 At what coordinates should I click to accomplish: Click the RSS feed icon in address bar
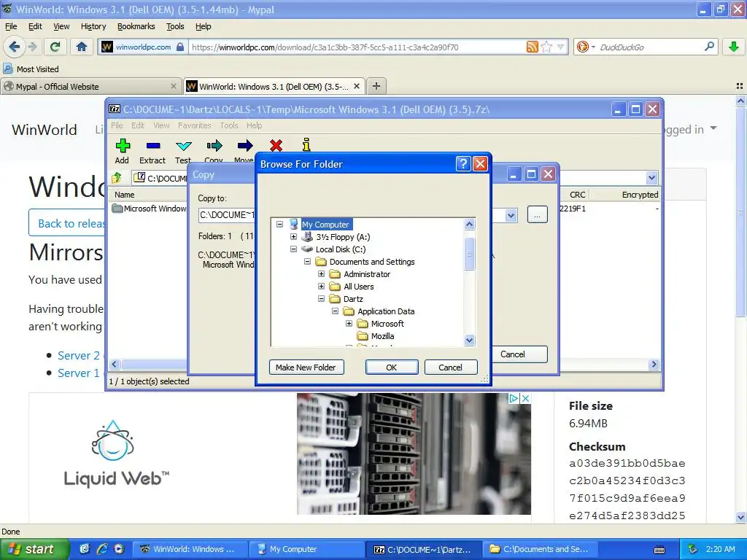click(532, 47)
